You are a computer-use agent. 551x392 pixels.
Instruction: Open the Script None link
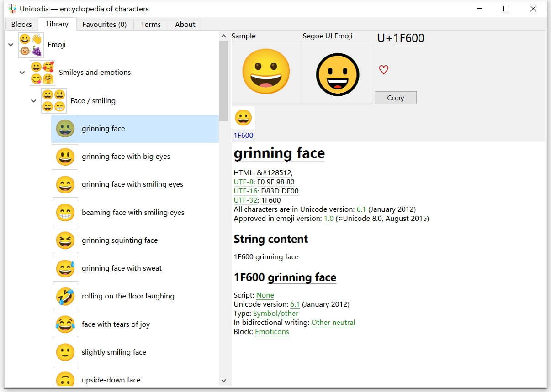coord(265,295)
